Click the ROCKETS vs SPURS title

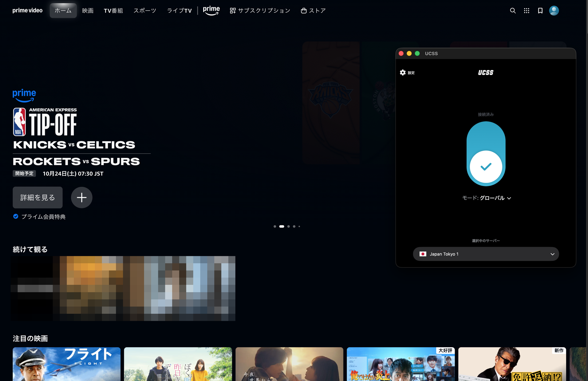pos(76,162)
